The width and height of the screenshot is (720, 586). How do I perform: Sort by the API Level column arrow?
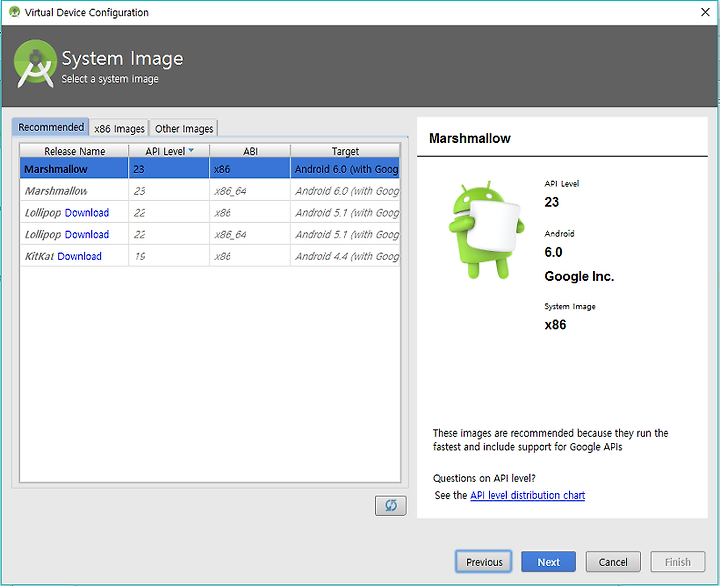[x=191, y=150]
